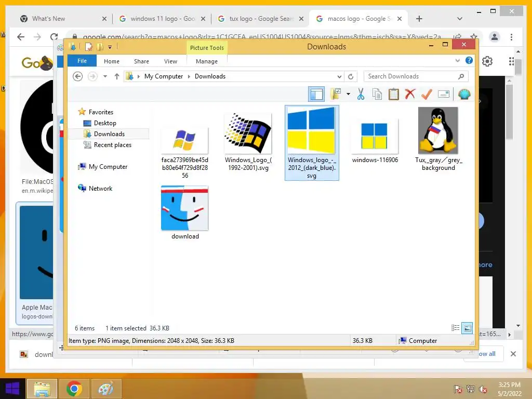Open the folder options dropdown arrow
This screenshot has height=399, width=532.
tap(349, 94)
